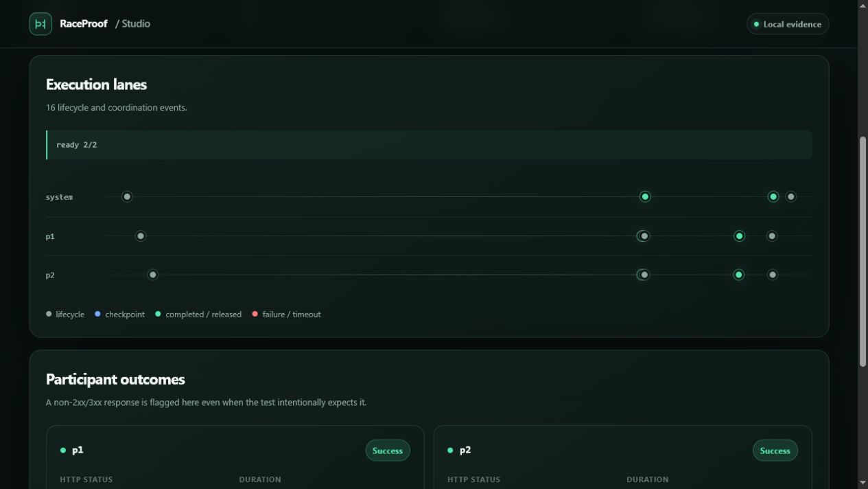The width and height of the screenshot is (868, 489).
Task: Click the RaceProof logo icon
Action: pos(40,24)
